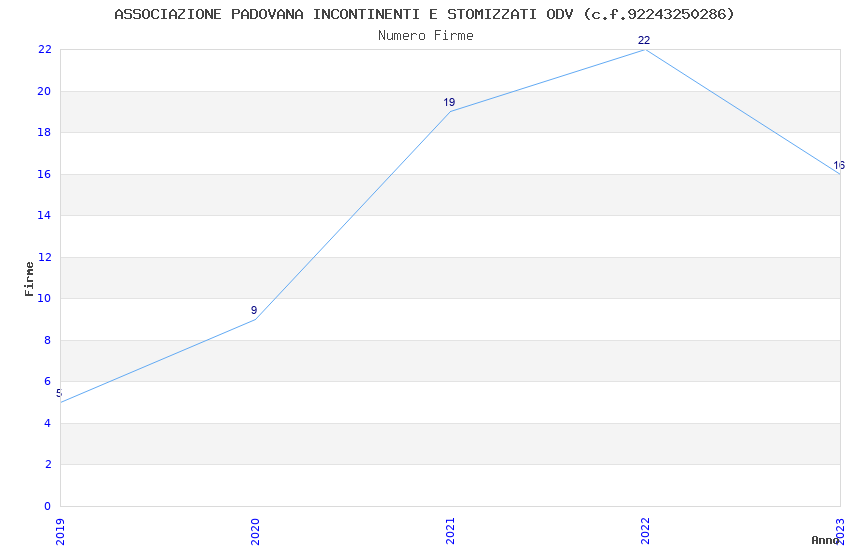This screenshot has width=850, height=550.
Task: Click y-axis tick value 14
Action: (44, 216)
